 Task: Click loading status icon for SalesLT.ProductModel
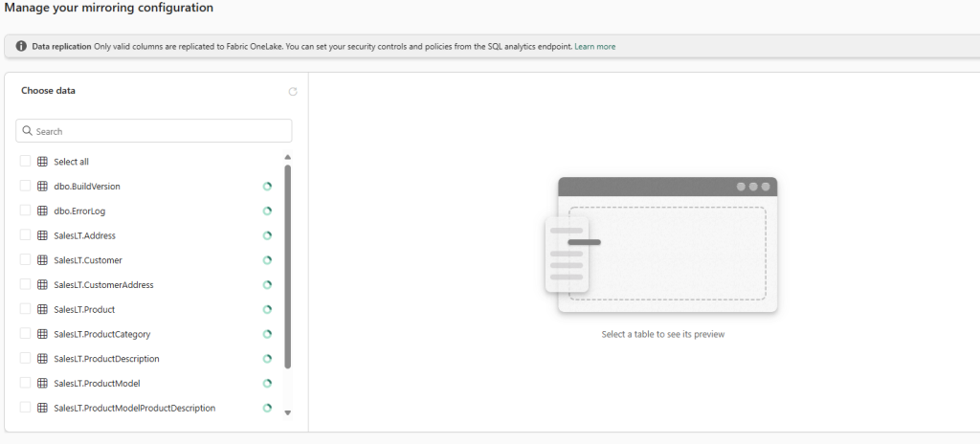[x=268, y=384]
